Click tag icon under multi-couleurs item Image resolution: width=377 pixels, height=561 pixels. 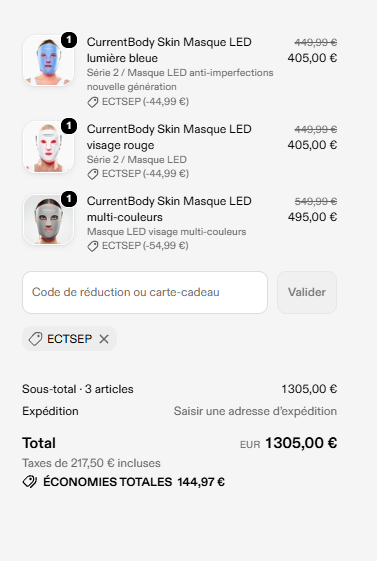pos(93,246)
